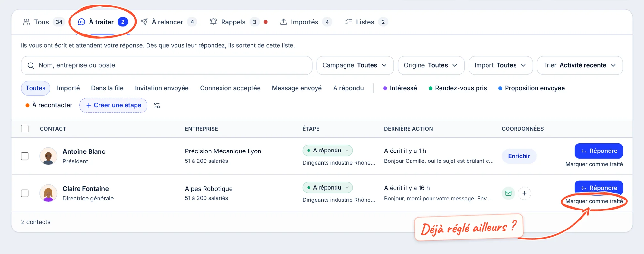Select the checkbox for Claire Fontaine
Image resolution: width=644 pixels, height=254 pixels.
click(x=25, y=193)
